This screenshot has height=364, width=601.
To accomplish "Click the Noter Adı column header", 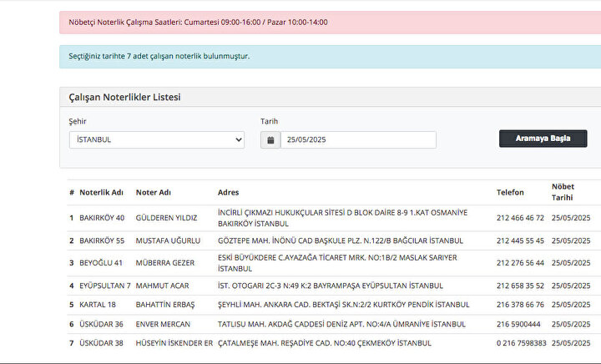I will point(154,192).
